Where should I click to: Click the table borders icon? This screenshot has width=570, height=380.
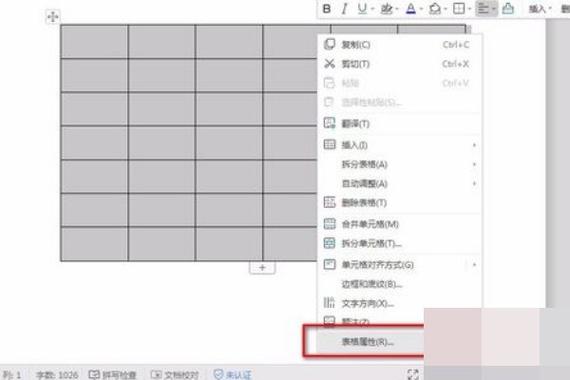point(459,9)
